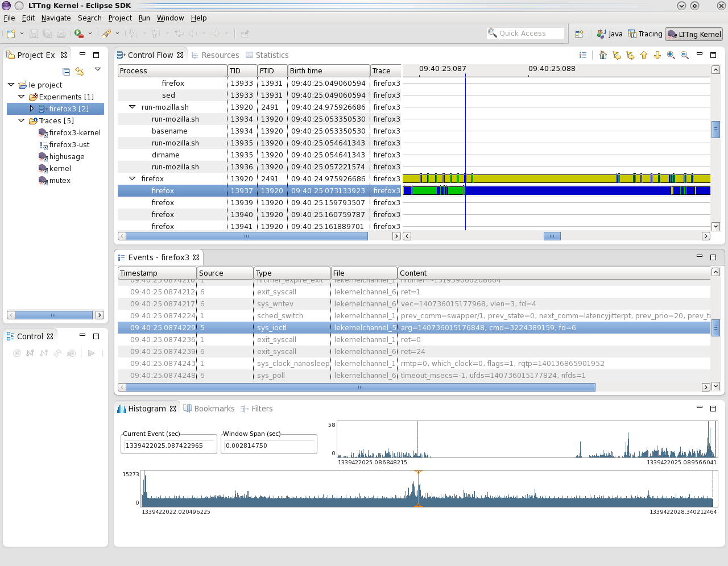
Task: Open Project Explorer view menu
Action: (x=98, y=70)
